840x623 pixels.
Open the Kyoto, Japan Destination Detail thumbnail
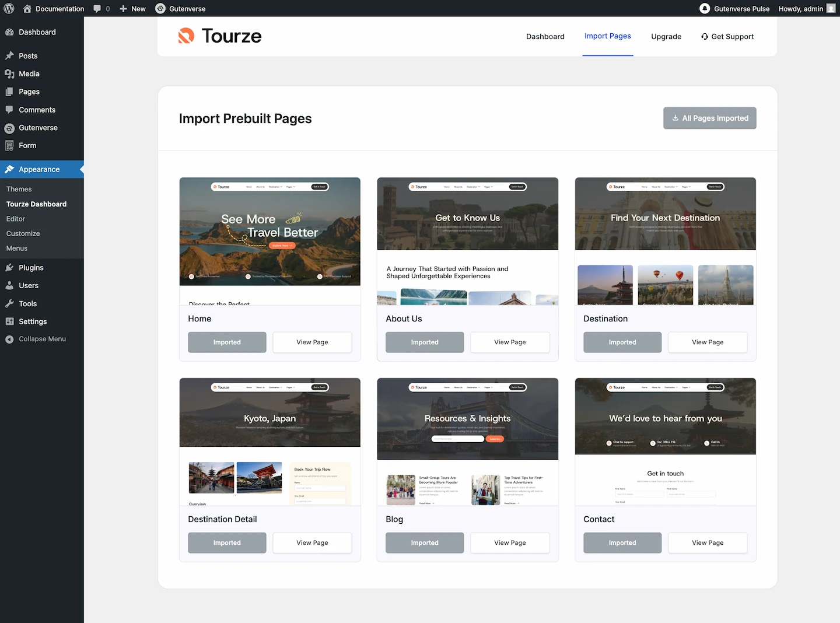click(x=269, y=442)
